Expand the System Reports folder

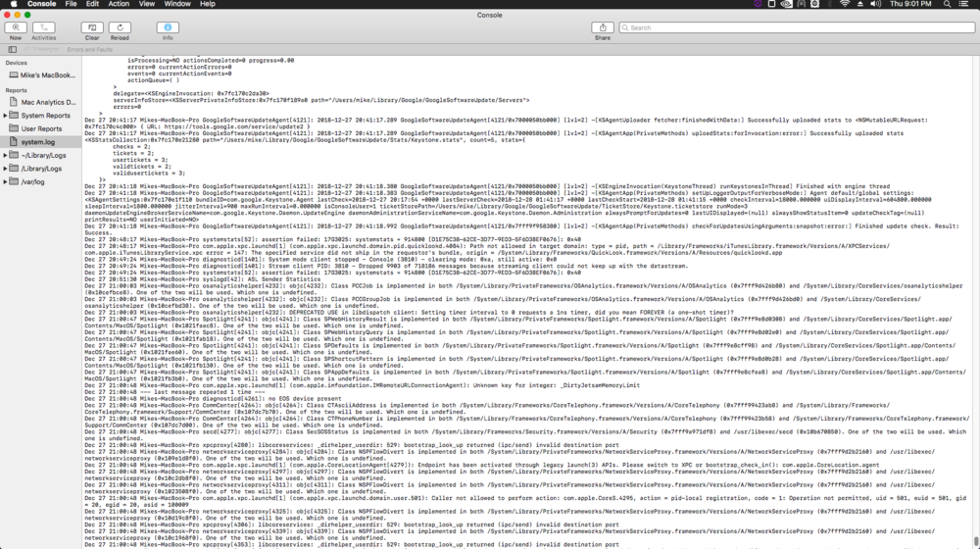[7, 116]
